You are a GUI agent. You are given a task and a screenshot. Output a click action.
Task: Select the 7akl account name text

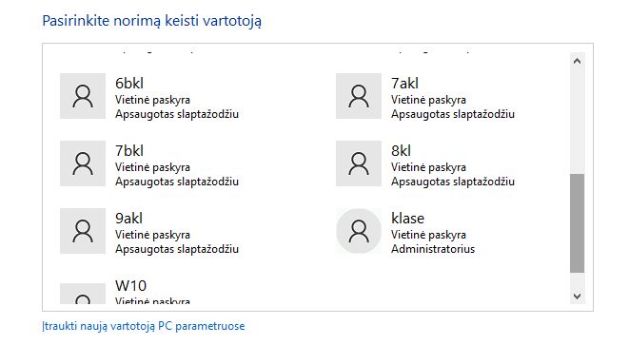pos(404,84)
